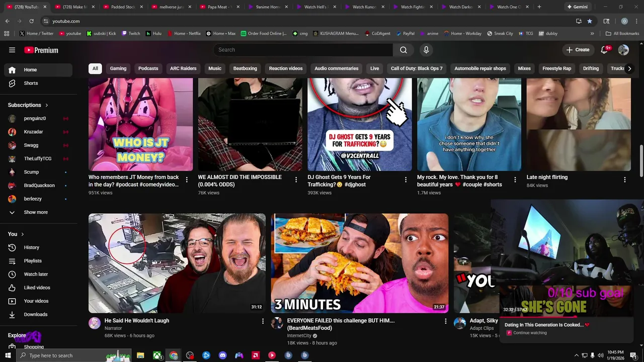Open the YouTube hamburger guide menu
This screenshot has height=362, width=644.
12,50
